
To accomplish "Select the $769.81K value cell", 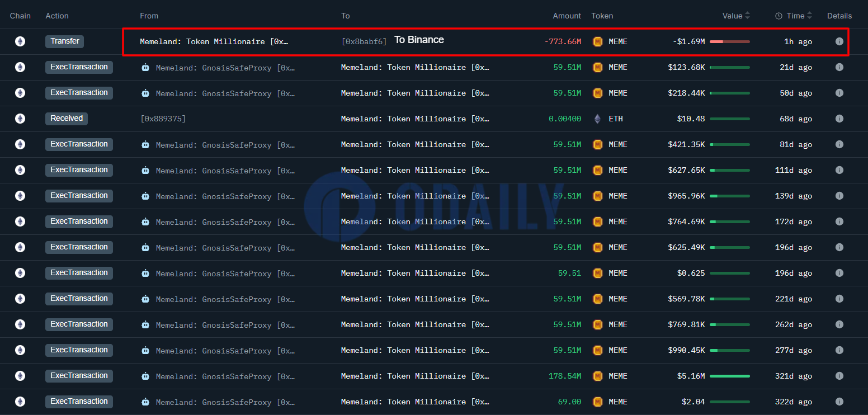I will click(686, 324).
